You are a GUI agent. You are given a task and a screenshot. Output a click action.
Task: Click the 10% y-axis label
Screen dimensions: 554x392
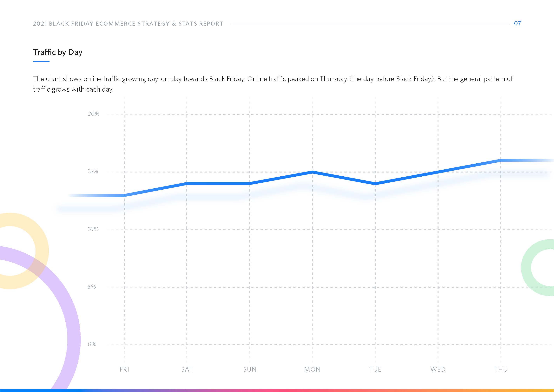93,229
